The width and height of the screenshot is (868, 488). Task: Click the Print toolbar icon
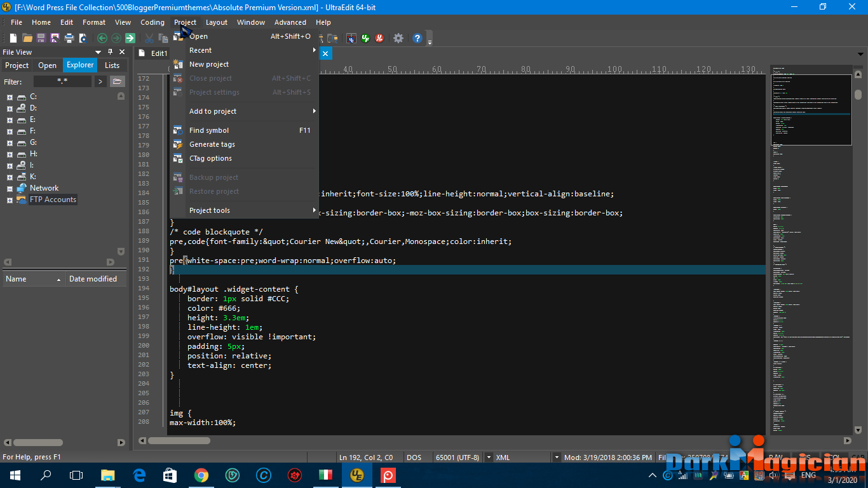point(69,38)
